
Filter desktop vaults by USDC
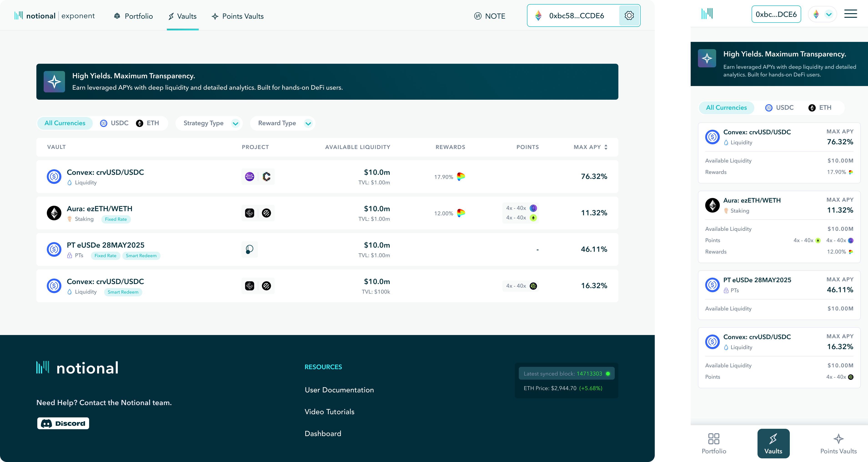point(115,123)
